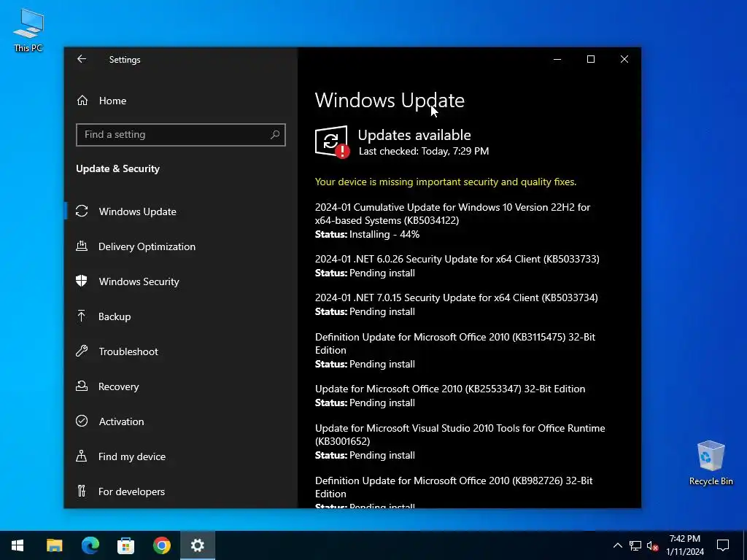Screen dimensions: 747x560
Task: Click the network status tray icon
Action: [x=635, y=545]
